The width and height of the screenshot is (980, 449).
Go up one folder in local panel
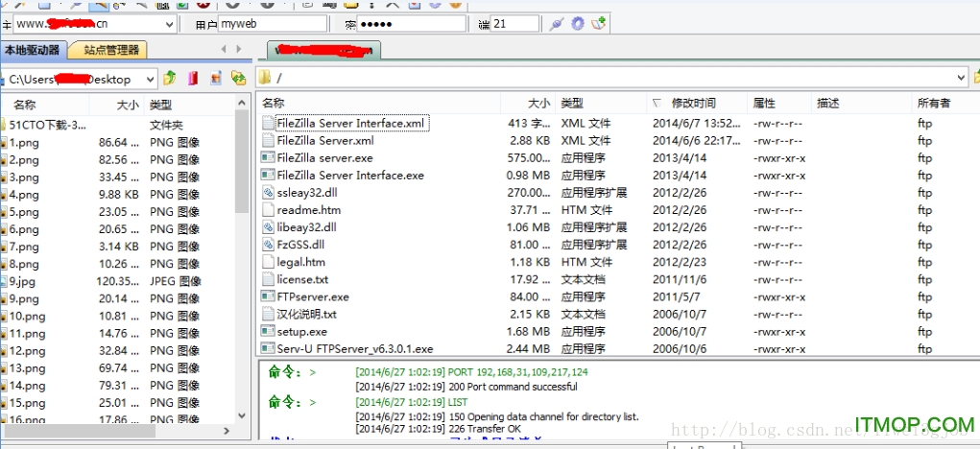170,79
